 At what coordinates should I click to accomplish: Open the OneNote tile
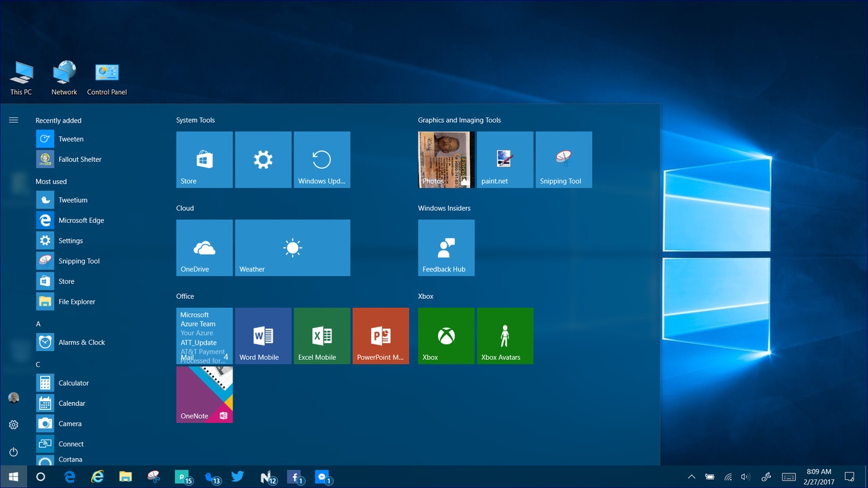point(204,394)
